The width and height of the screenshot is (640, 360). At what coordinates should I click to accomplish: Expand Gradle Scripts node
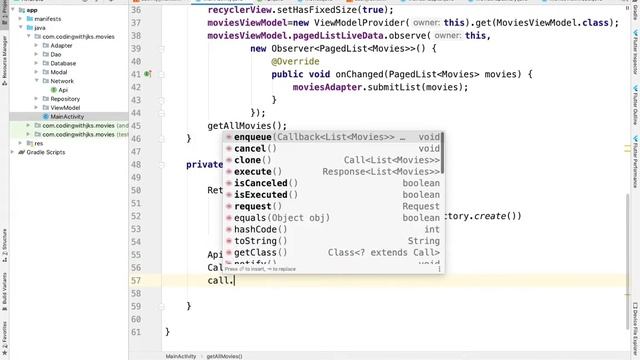click(12, 152)
